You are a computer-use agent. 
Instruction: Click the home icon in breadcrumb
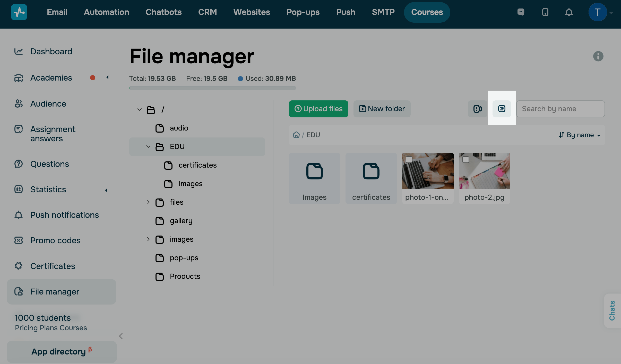pyautogui.click(x=296, y=135)
